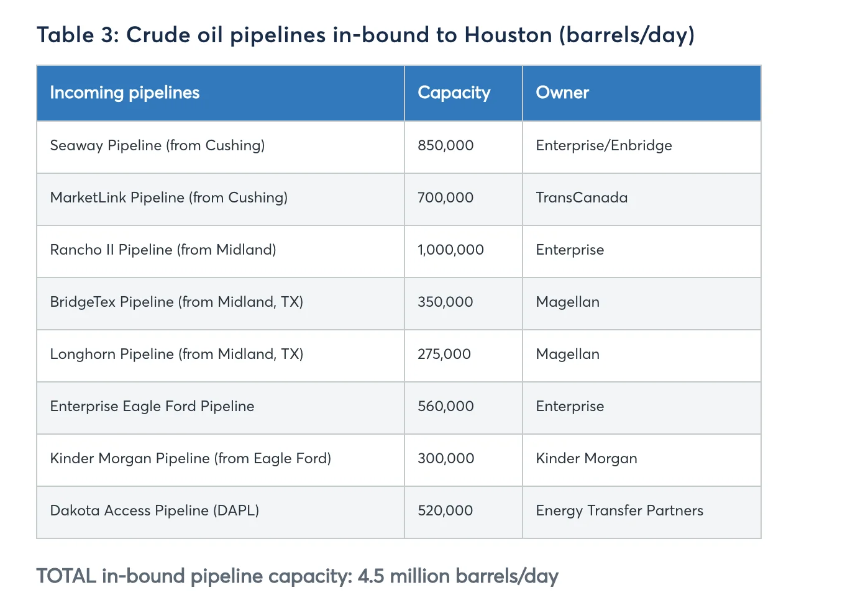Select the Dakota Access Pipeline (DAPL) cell
The image size is (845, 616).
tap(155, 511)
